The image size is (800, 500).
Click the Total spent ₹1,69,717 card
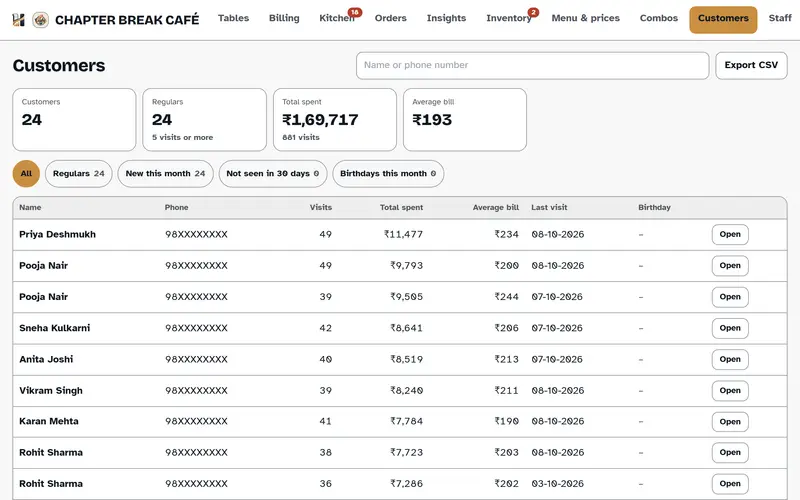click(335, 119)
